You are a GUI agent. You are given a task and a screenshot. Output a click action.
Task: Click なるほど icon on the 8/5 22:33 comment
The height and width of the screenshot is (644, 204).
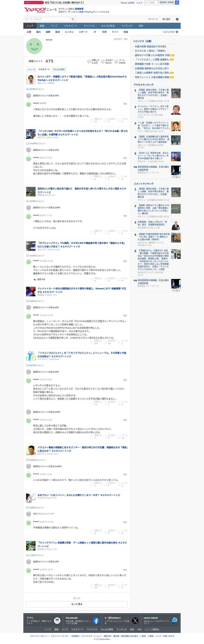pos(105,178)
